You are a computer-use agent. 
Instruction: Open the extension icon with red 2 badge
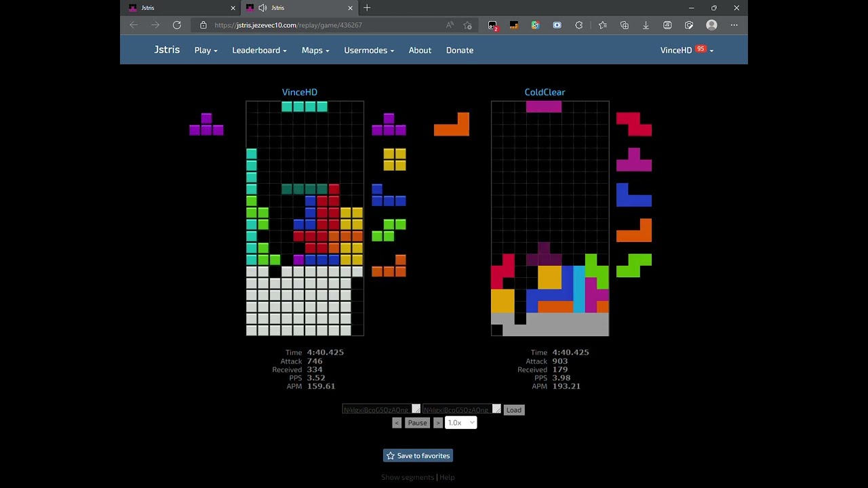click(x=492, y=25)
